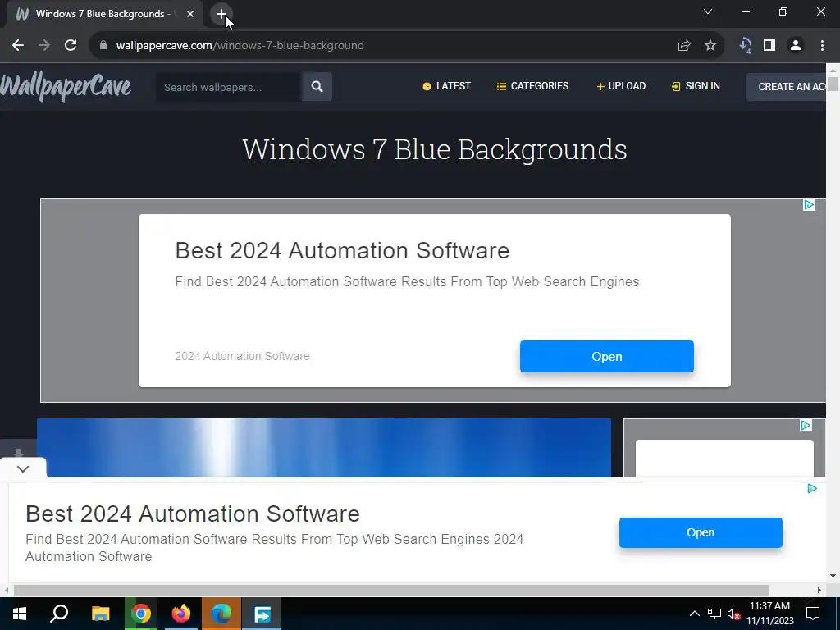
Task: Open the top ad's Open button
Action: (x=606, y=356)
